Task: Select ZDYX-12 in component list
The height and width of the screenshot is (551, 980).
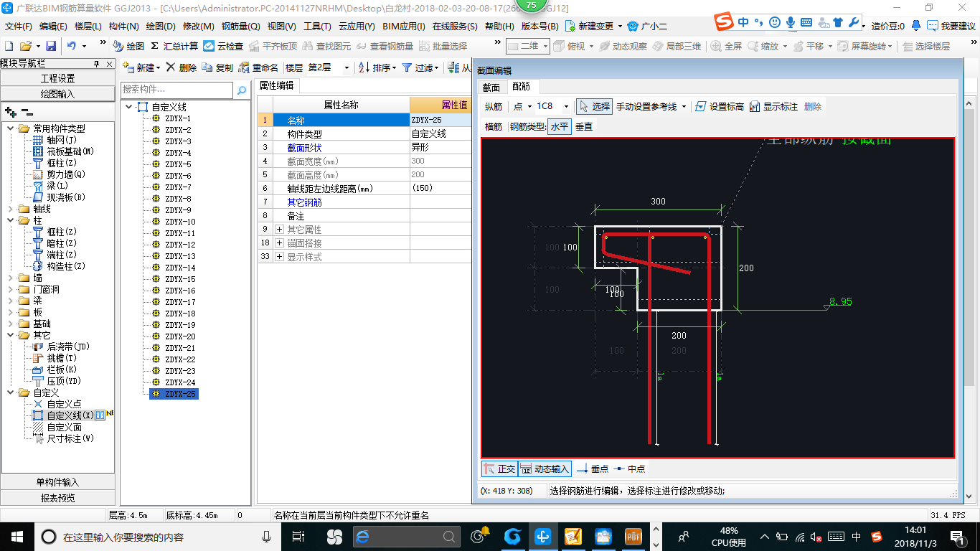Action: pyautogui.click(x=180, y=245)
